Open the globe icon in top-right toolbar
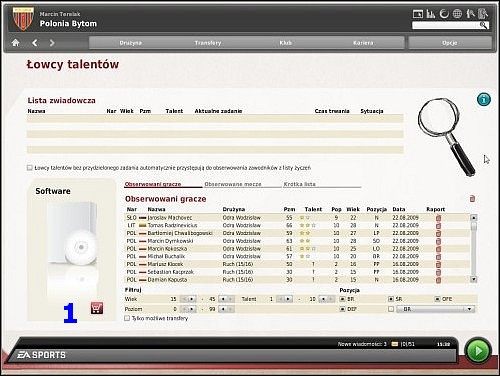Screen dimensions: 500x376 [x=457, y=14]
